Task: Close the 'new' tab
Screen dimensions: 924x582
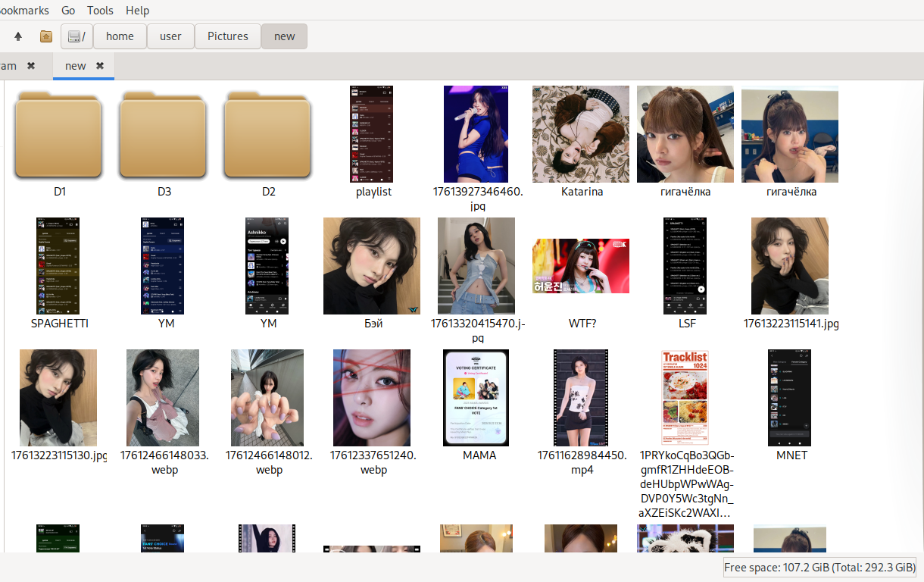Action: [x=99, y=66]
